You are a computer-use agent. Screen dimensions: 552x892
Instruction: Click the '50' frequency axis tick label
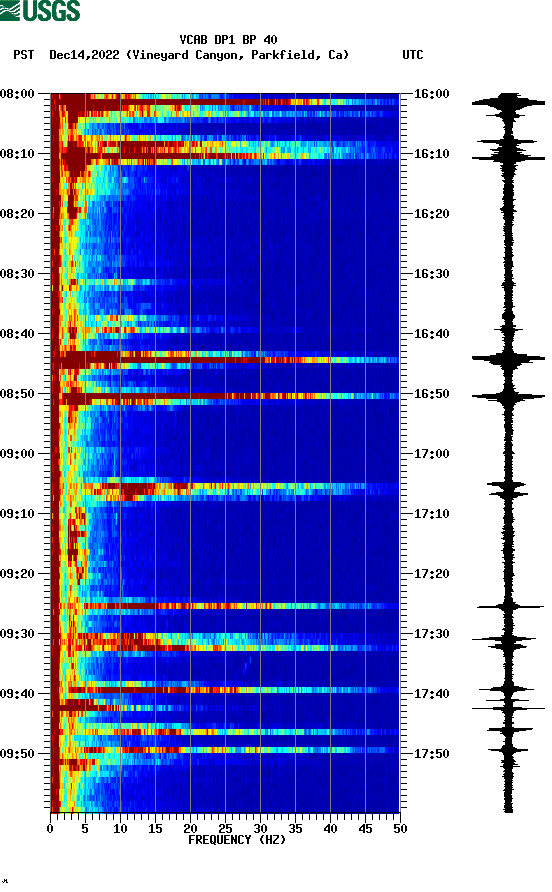400,829
